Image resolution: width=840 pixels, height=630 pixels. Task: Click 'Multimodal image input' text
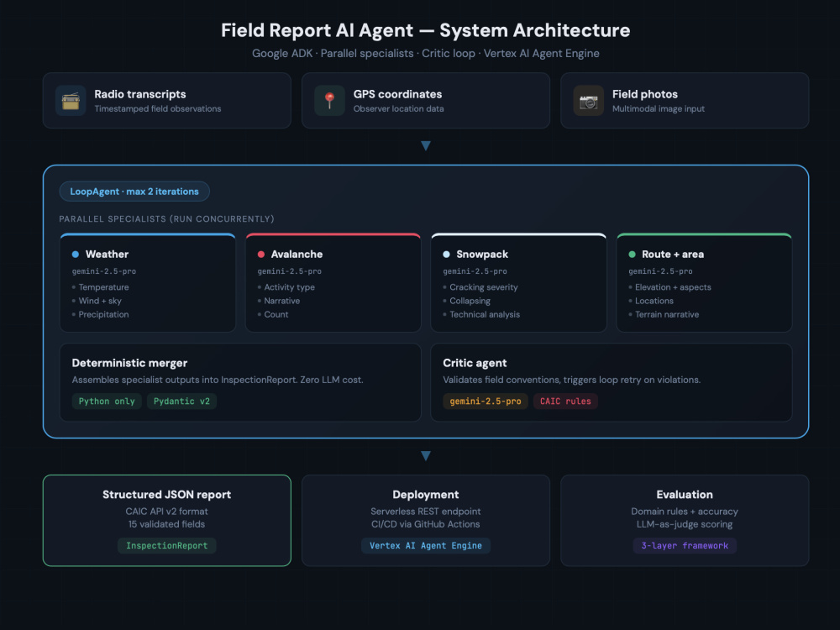click(659, 108)
